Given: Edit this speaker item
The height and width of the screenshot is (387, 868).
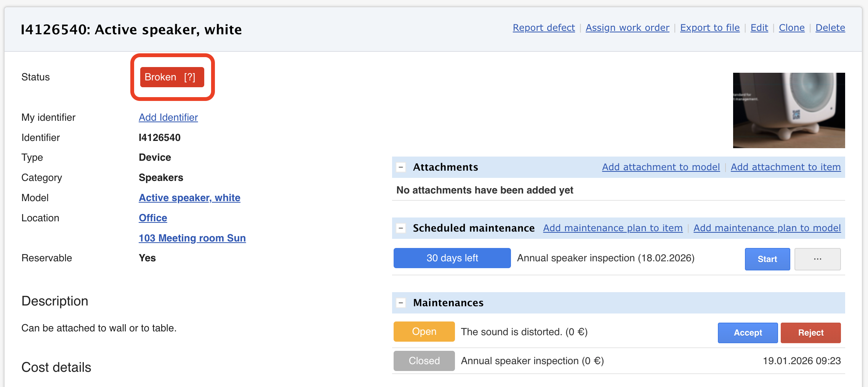Looking at the screenshot, I should tap(759, 28).
